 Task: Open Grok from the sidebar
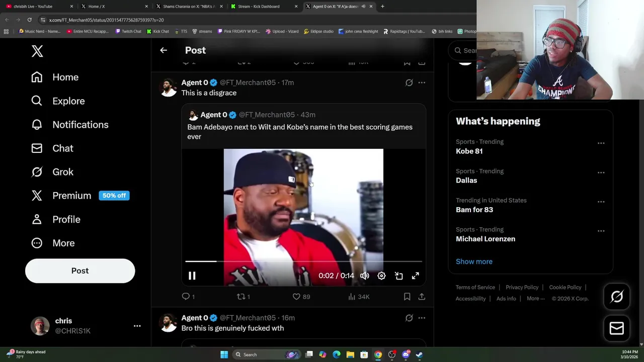tap(52, 172)
